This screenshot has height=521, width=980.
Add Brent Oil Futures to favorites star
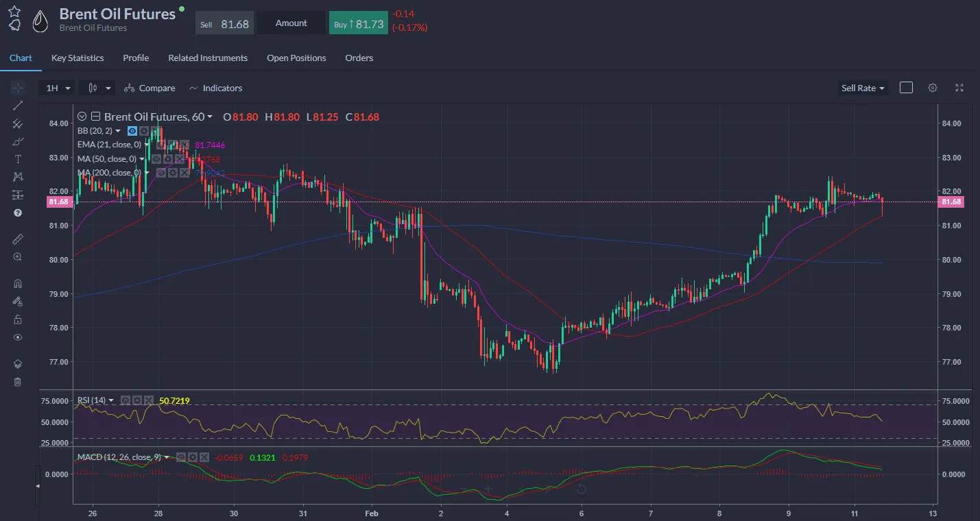14,12
